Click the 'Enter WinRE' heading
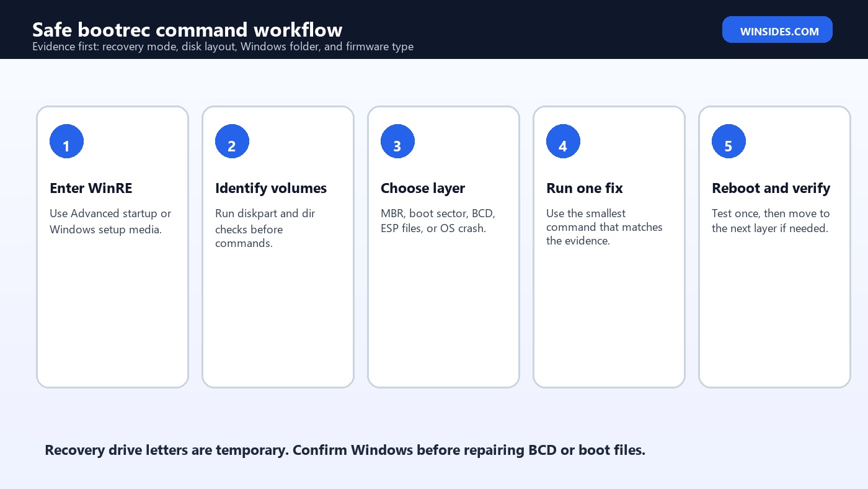The height and width of the screenshot is (489, 868). coord(91,188)
